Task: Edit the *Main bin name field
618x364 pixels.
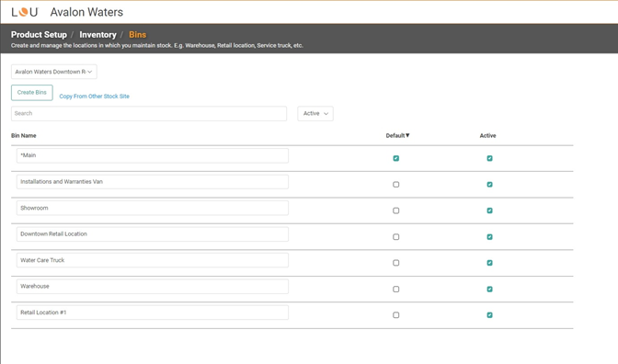Action: tap(153, 155)
